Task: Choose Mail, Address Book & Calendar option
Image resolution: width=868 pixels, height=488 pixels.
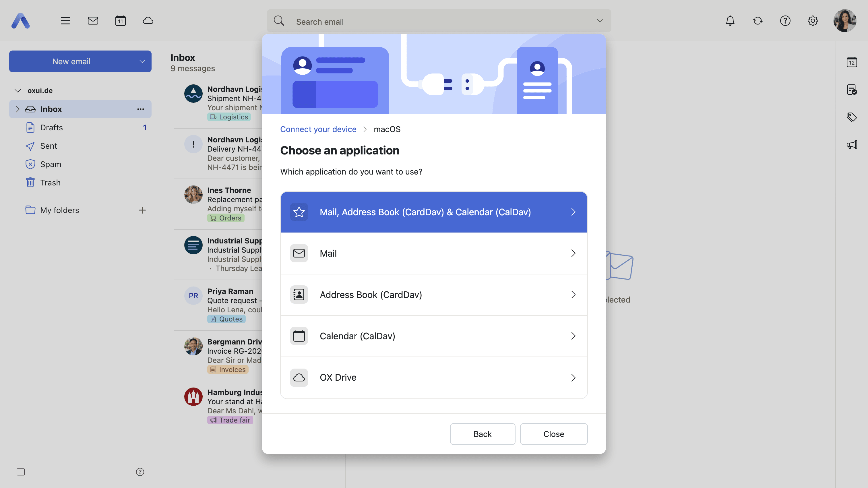Action: (434, 212)
